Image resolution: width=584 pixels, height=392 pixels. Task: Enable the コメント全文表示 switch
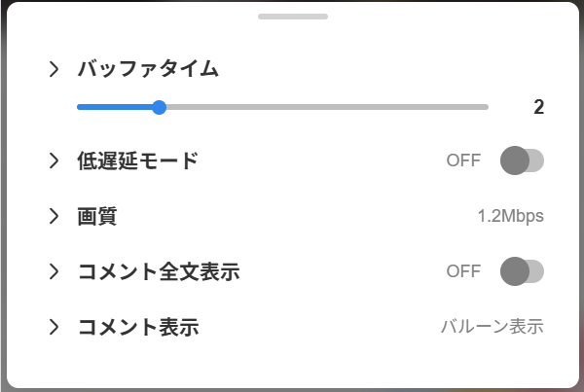click(x=522, y=271)
